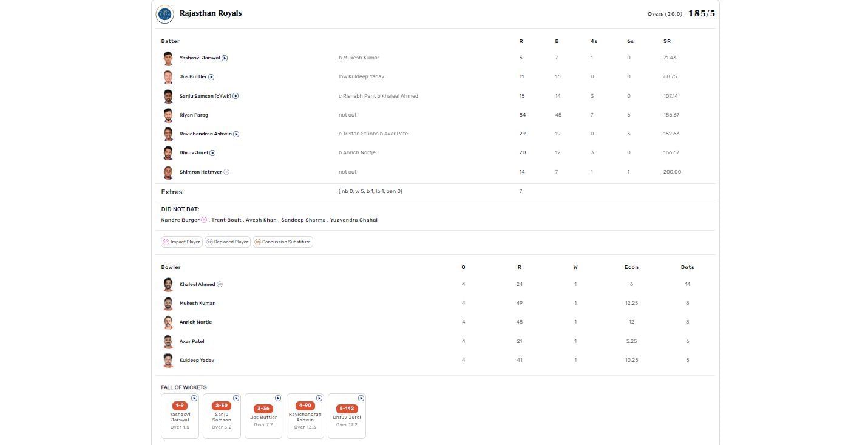
Task: Play Yashasvi Jaiswal's dismissal video in batter list
Action: [x=225, y=58]
